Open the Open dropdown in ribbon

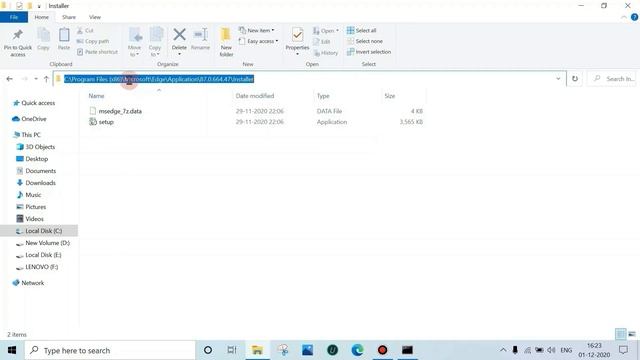coord(326,31)
